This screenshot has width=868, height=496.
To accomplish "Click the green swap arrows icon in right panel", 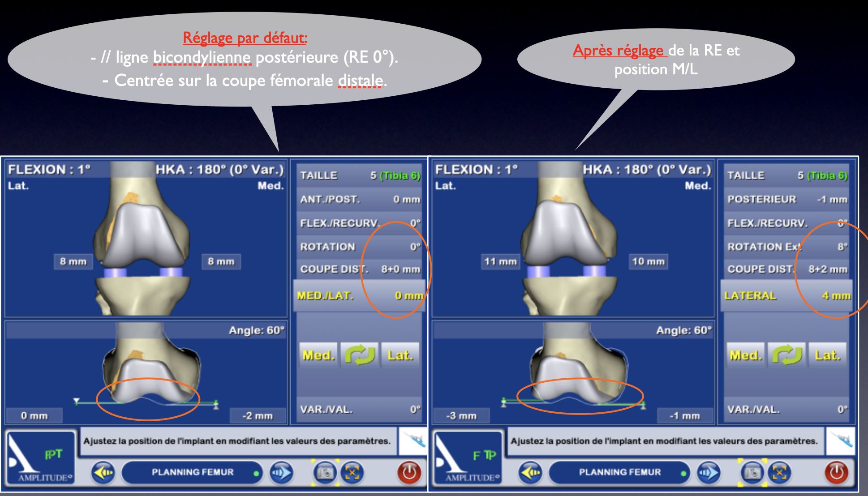I will click(787, 355).
